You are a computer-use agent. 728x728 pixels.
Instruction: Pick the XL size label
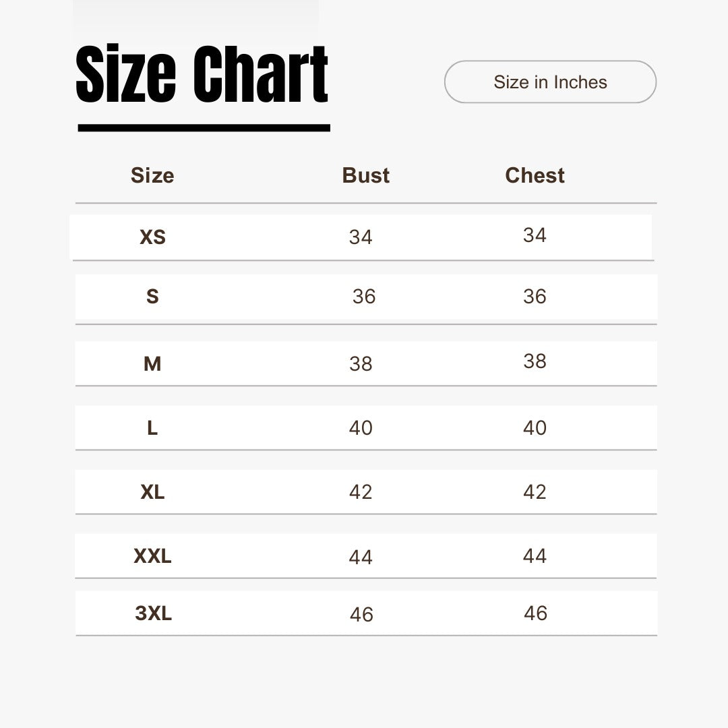pos(152,492)
